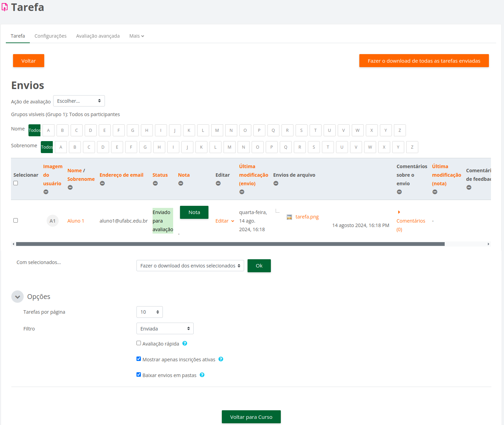Hide the Nome / Sobrenome column
Viewport: 504px width, 425px height.
[x=70, y=187]
